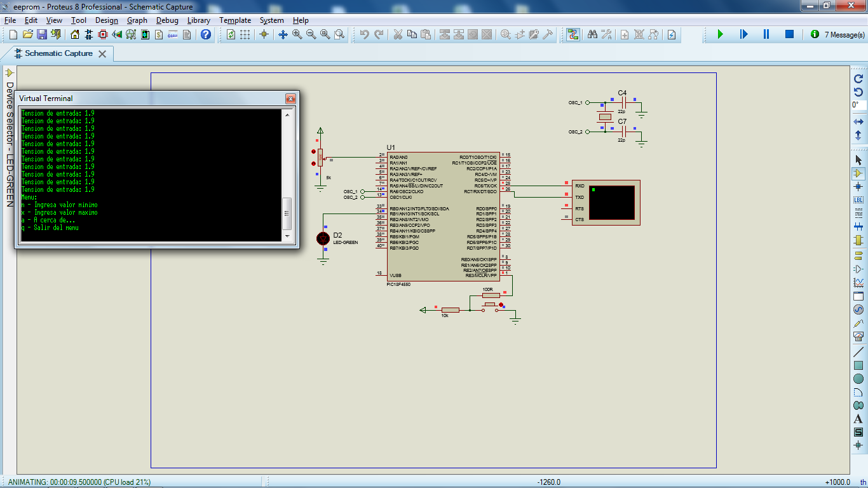Select the D2 LED-GREEN component

(x=323, y=238)
